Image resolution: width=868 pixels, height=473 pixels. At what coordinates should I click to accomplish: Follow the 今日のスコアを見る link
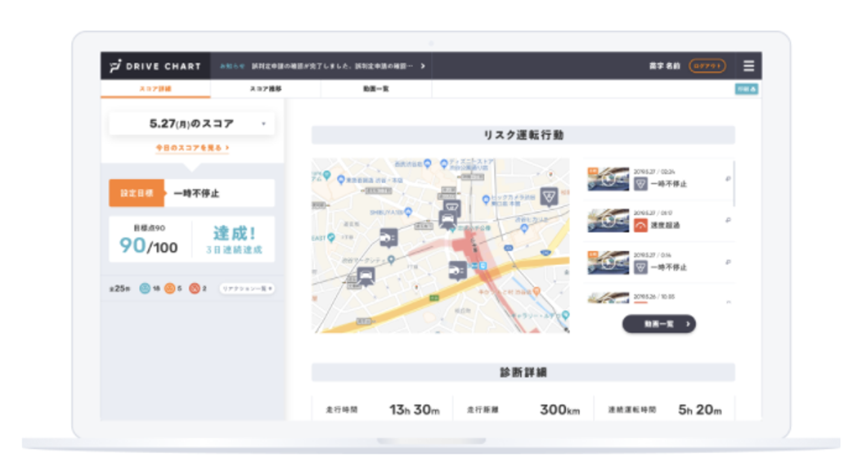click(192, 147)
